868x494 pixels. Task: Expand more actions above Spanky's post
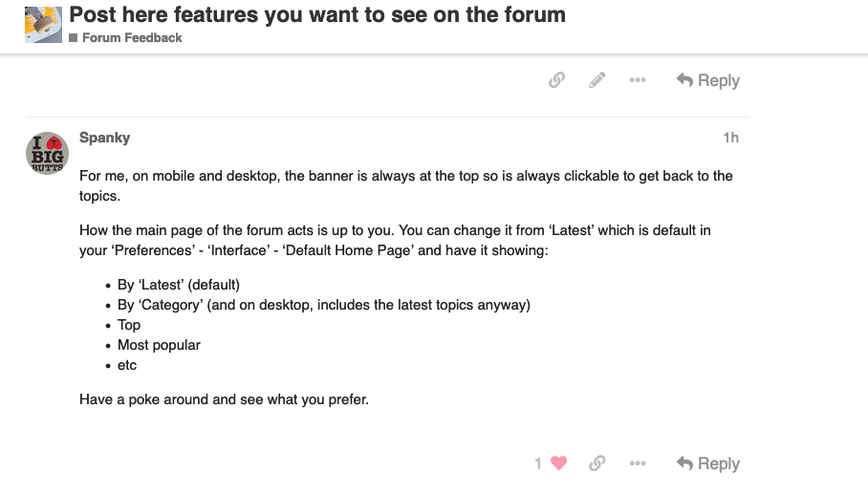638,80
